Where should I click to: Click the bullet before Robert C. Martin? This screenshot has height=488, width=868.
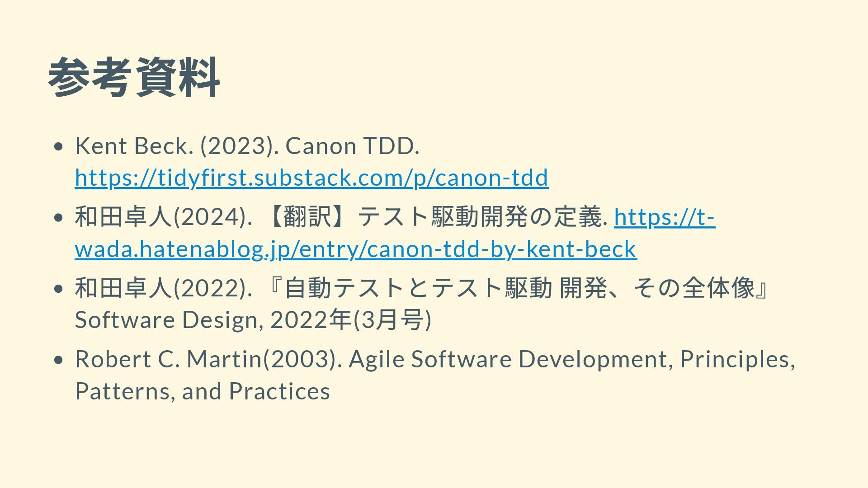click(x=58, y=360)
